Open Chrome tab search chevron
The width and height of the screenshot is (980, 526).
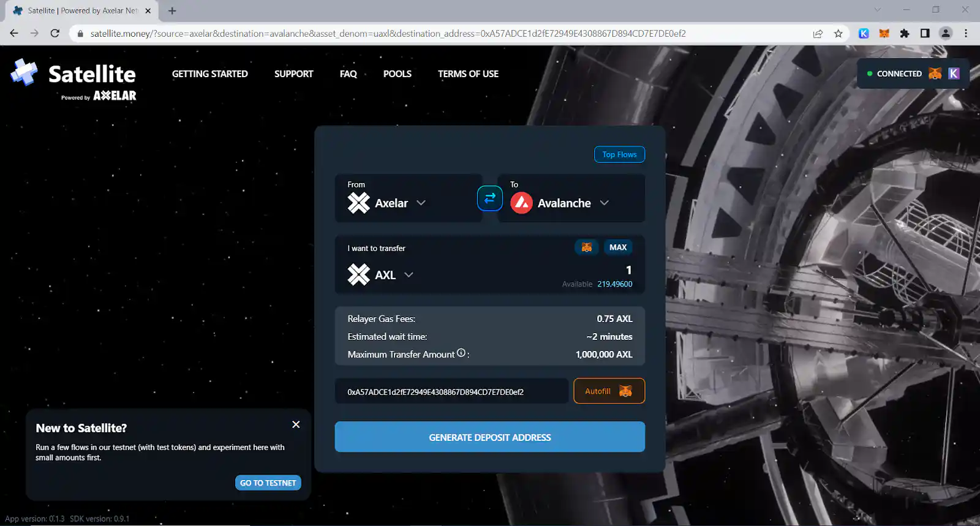[x=877, y=10]
